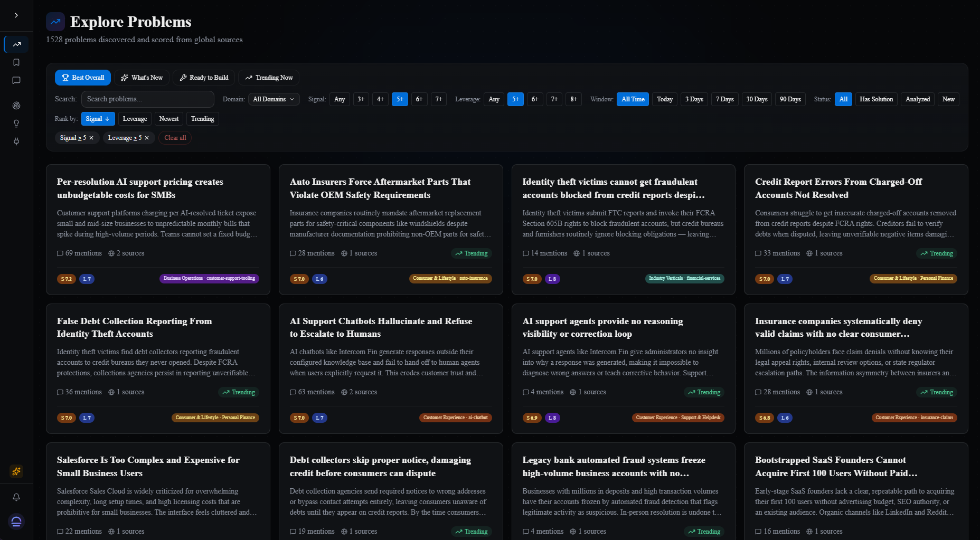Image resolution: width=980 pixels, height=540 pixels.
Task: Click the Clear all filters link
Action: pyautogui.click(x=175, y=138)
